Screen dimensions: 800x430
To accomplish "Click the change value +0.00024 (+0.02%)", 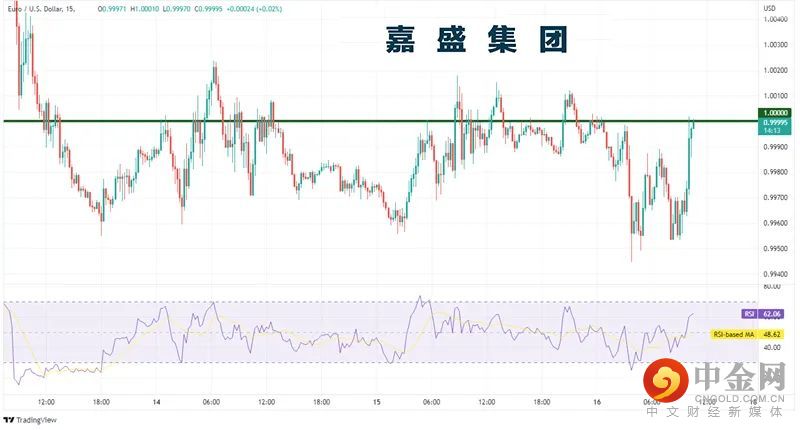I will pyautogui.click(x=254, y=9).
